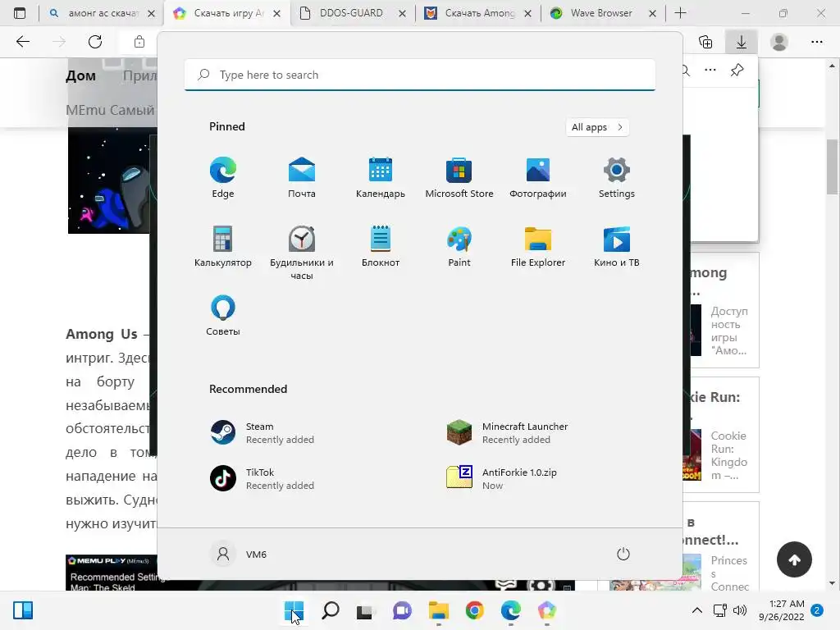This screenshot has height=630, width=840.
Task: Click the Type here to search field
Action: (420, 75)
